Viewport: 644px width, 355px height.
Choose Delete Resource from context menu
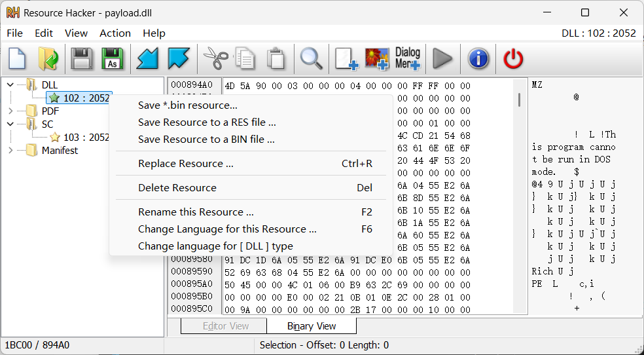tap(251, 188)
